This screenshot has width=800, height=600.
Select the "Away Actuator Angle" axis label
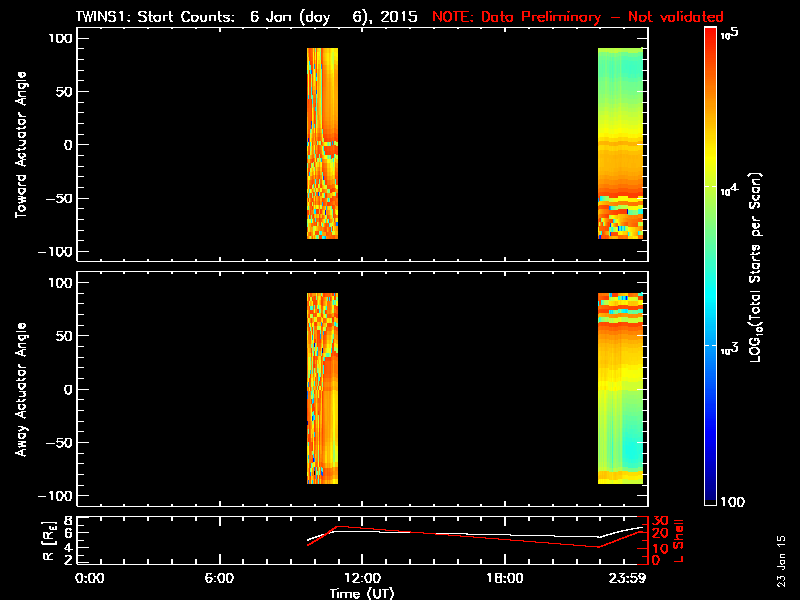[20, 390]
